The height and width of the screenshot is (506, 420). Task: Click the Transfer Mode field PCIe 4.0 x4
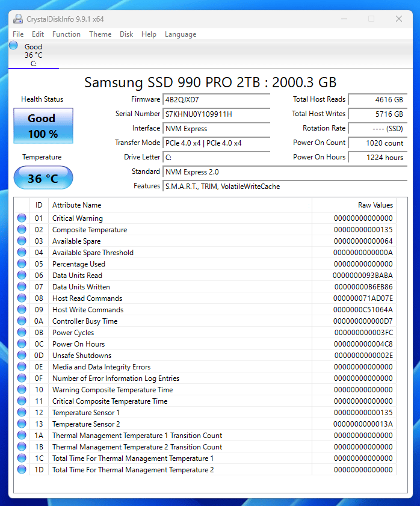tap(216, 143)
